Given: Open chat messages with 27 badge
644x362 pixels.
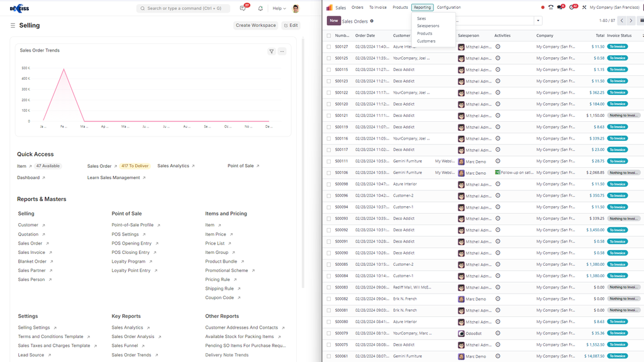Looking at the screenshot, I should pyautogui.click(x=243, y=8).
